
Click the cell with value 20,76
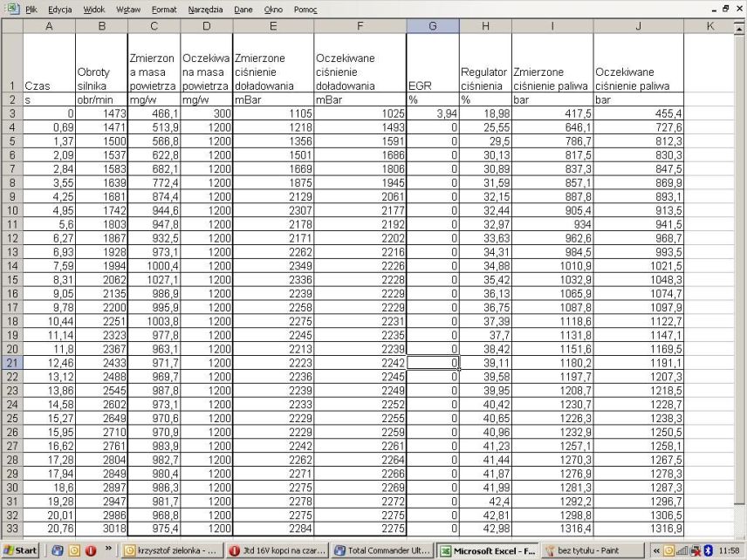[x=49, y=529]
